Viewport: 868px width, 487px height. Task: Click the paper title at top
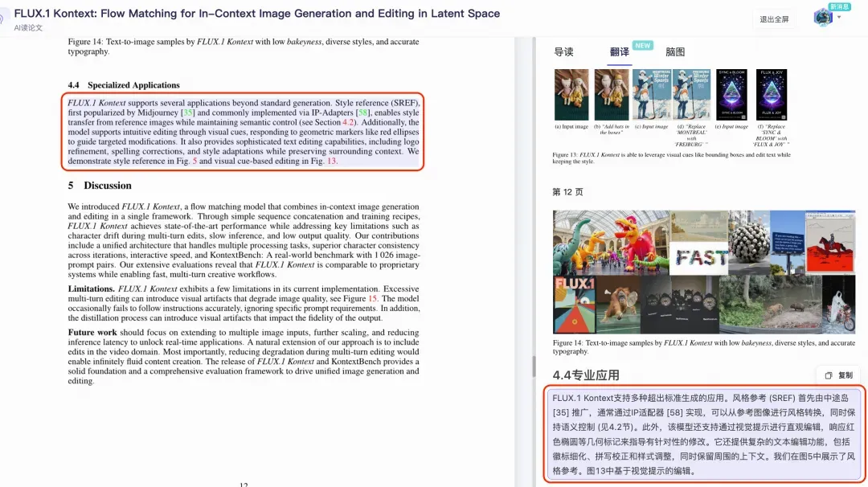[x=257, y=14]
